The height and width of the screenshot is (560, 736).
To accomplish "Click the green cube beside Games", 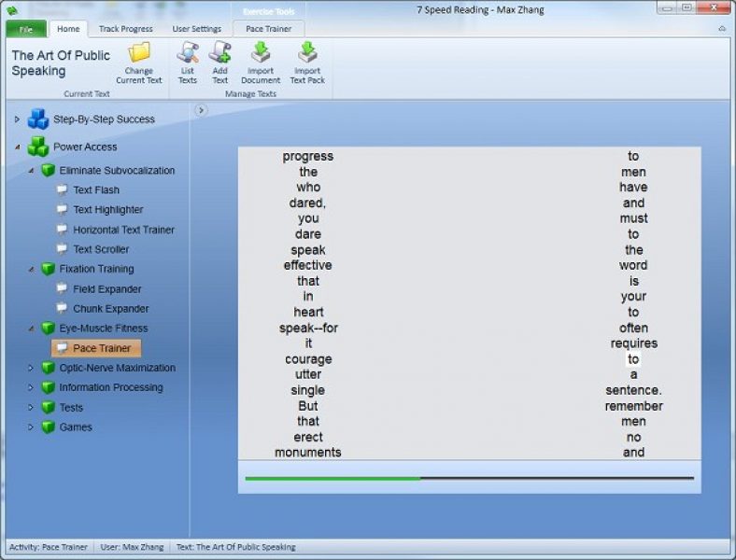I will pos(48,427).
